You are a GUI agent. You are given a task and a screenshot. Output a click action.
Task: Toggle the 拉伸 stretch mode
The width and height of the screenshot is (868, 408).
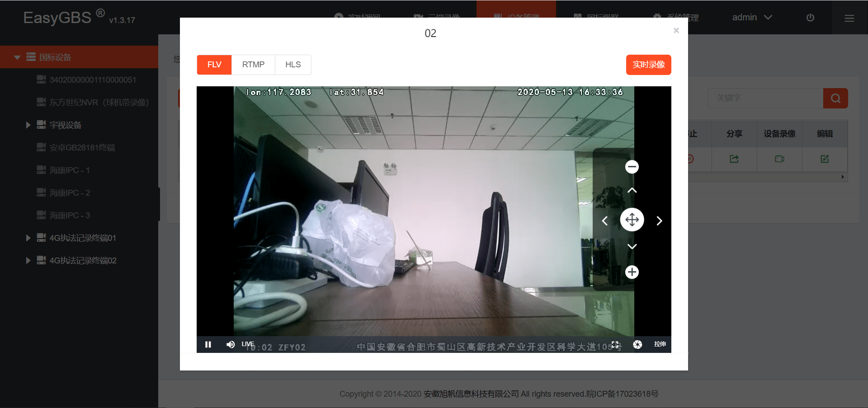click(660, 344)
